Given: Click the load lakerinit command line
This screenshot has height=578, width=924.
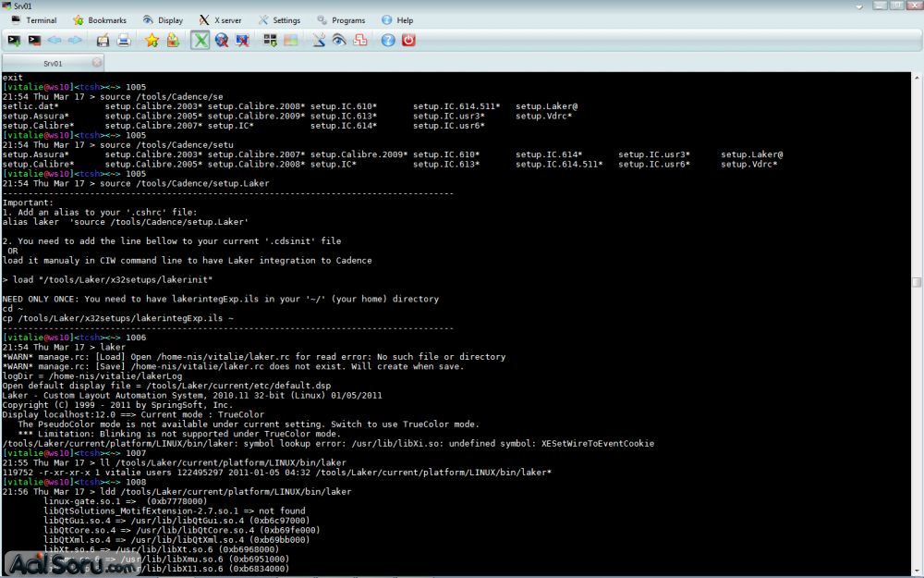Looking at the screenshot, I should coord(107,279).
